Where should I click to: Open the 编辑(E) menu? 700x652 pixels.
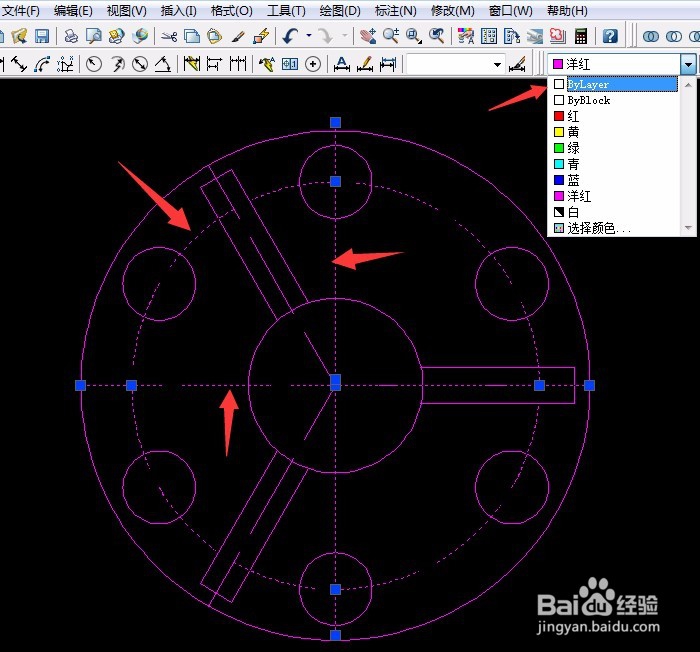73,10
